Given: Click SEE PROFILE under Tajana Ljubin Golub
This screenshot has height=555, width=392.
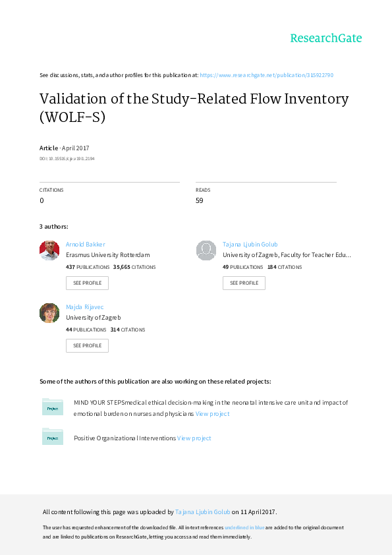Looking at the screenshot, I should point(244,283).
